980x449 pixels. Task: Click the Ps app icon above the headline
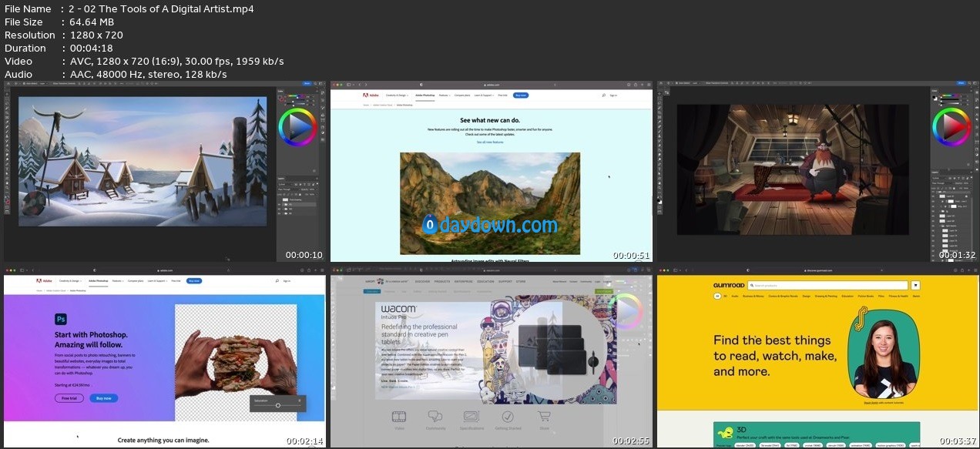coord(60,319)
